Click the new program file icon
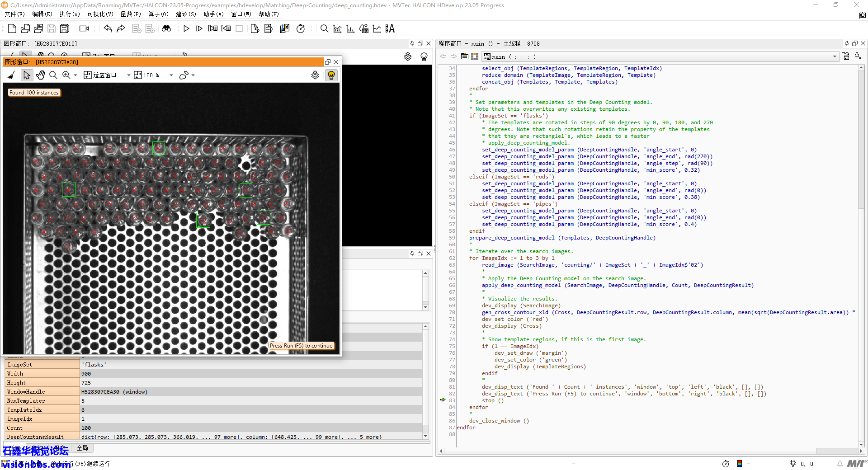The width and height of the screenshot is (868, 470). tap(12, 28)
